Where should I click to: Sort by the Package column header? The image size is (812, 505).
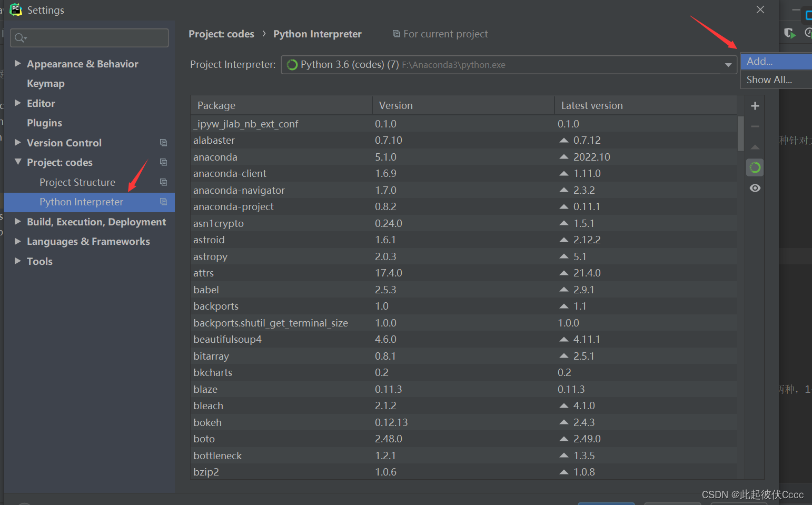point(281,105)
